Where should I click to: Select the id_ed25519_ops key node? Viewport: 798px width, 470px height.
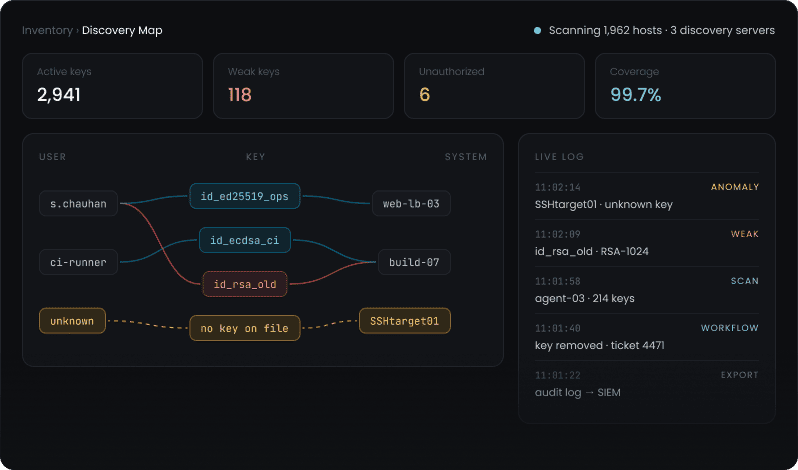pyautogui.click(x=245, y=196)
